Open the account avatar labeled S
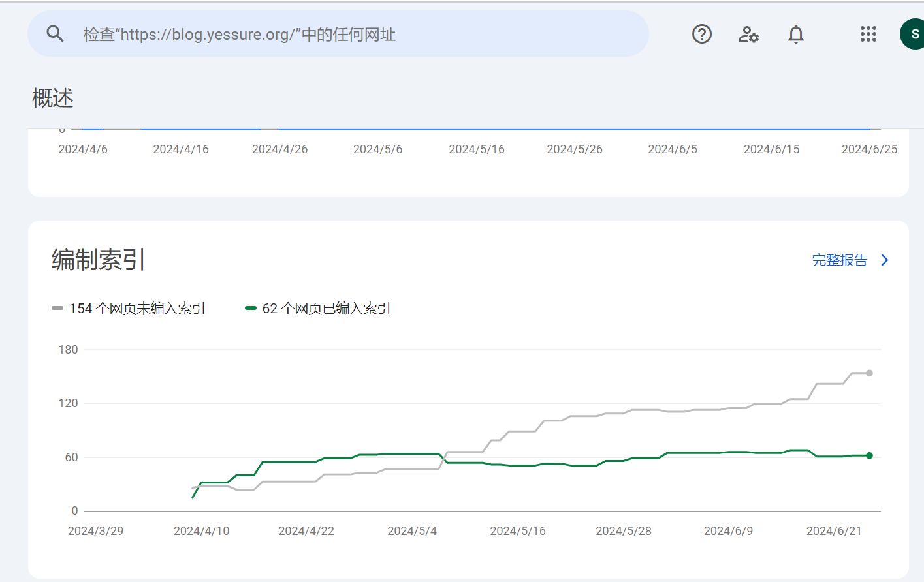The width and height of the screenshot is (924, 582). (x=914, y=34)
